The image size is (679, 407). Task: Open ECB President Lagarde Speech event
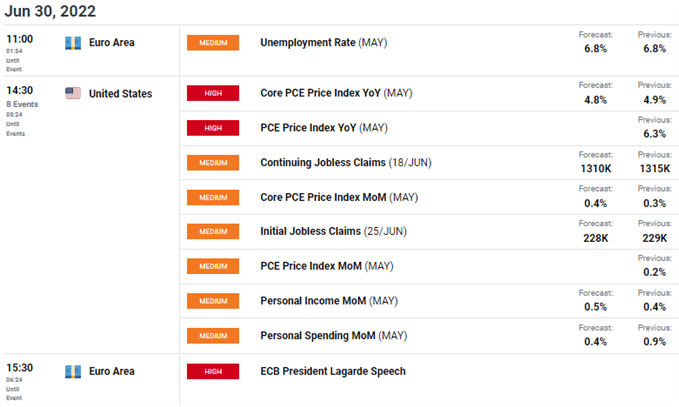(x=332, y=371)
